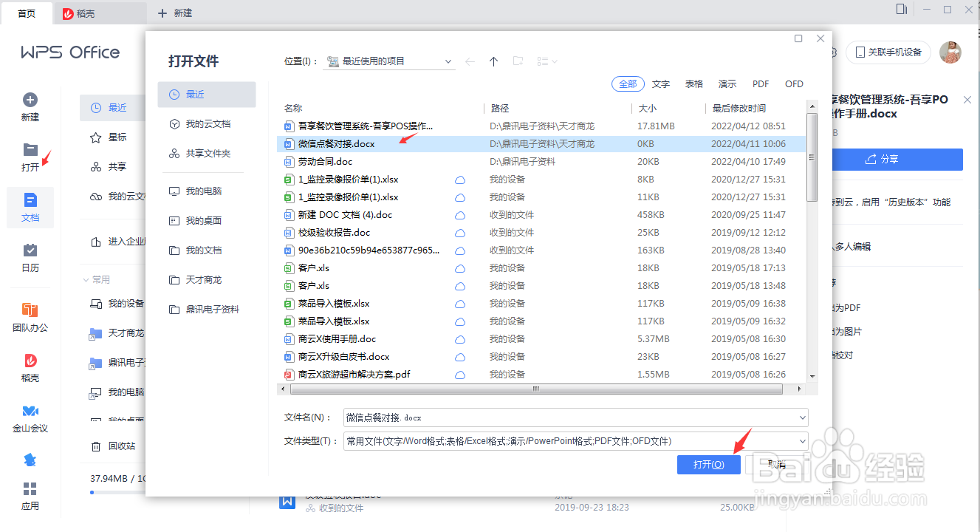Select the 表格 filter tab
980x532 pixels.
pyautogui.click(x=694, y=84)
